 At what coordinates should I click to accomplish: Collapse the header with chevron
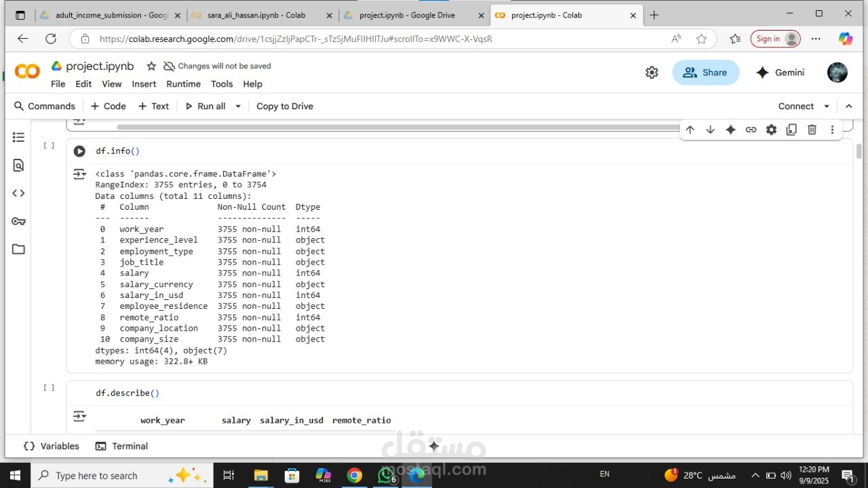(848, 107)
